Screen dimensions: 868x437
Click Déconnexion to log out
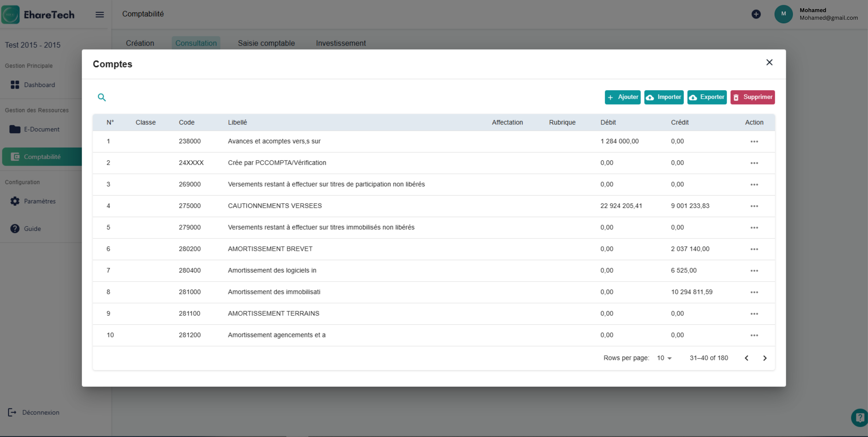click(40, 412)
